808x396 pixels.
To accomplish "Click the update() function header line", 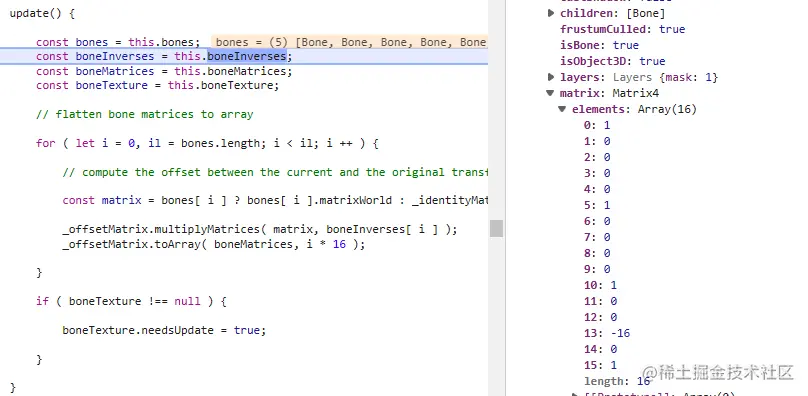I will [x=42, y=13].
